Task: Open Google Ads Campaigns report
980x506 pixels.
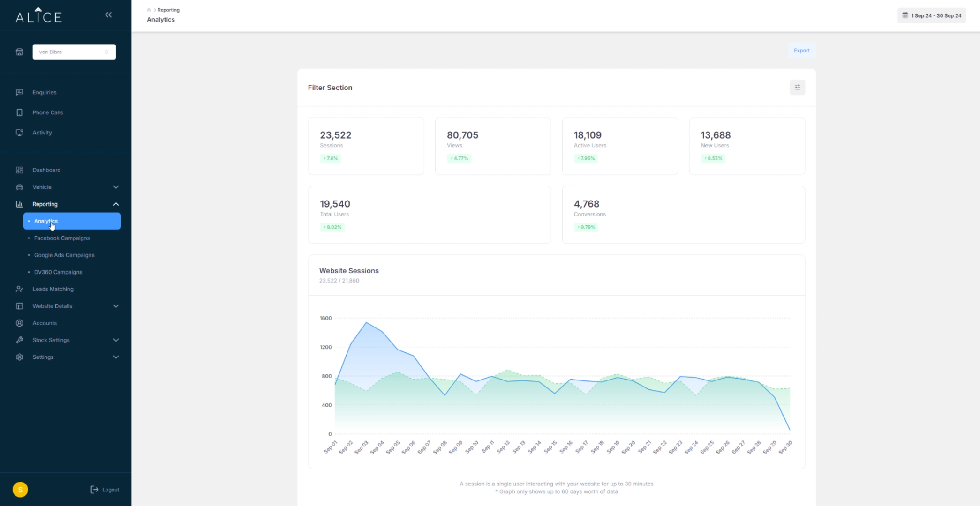Action: click(x=64, y=255)
